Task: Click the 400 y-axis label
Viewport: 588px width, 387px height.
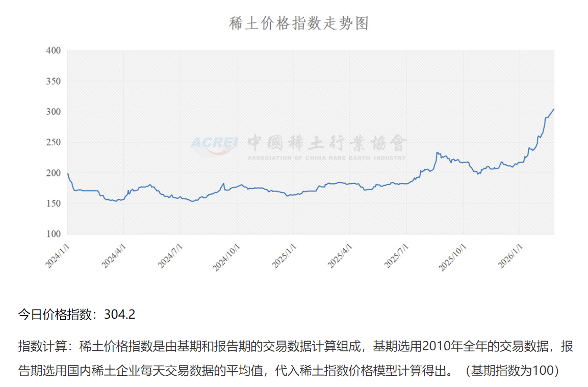Action: pos(53,50)
